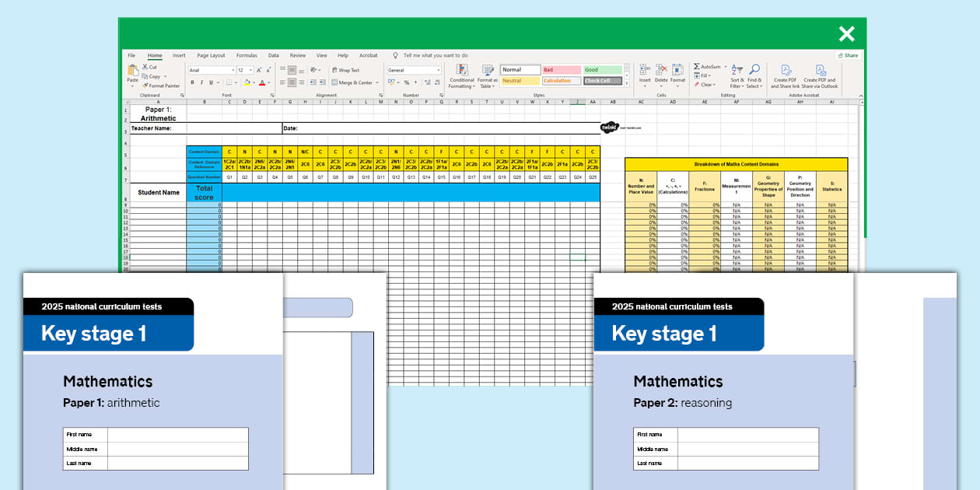Expand the font size dropdown

249,71
